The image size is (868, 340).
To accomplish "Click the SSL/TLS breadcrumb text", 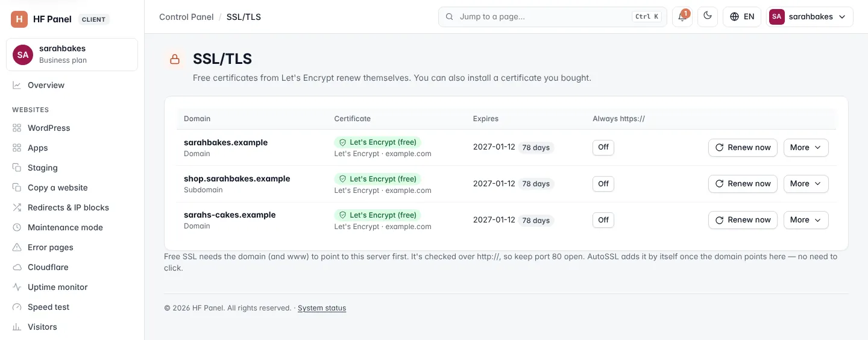I will coord(244,17).
